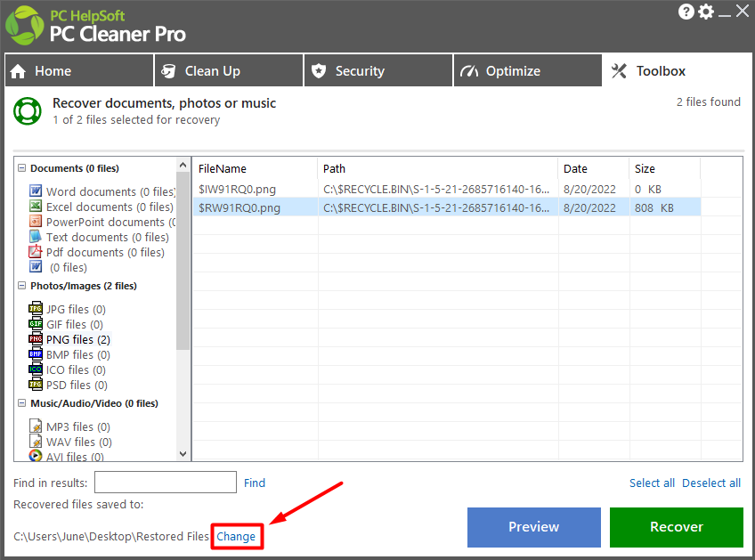Click the blue Preview button
This screenshot has height=560, width=755.
[x=534, y=527]
